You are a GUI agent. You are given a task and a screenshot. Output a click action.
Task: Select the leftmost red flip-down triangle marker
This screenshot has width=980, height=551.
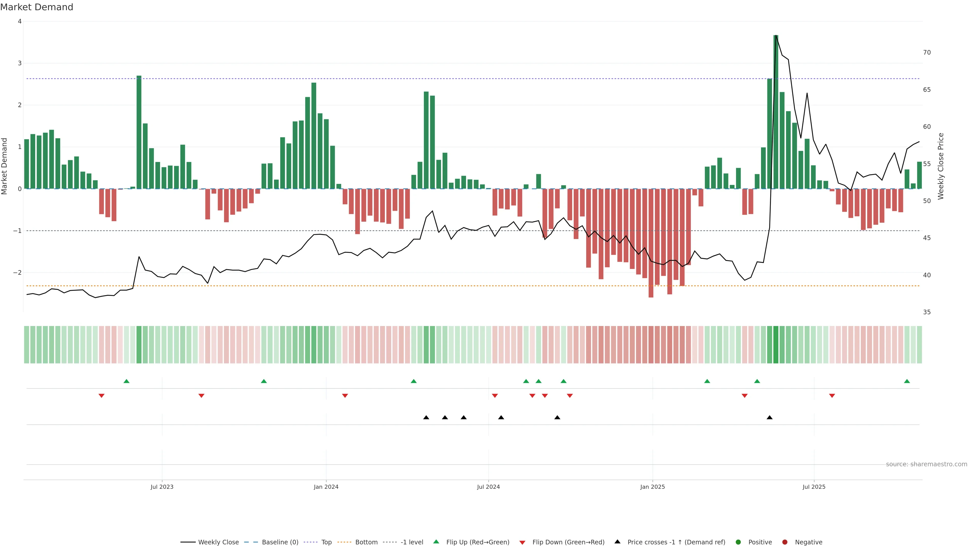102,396
